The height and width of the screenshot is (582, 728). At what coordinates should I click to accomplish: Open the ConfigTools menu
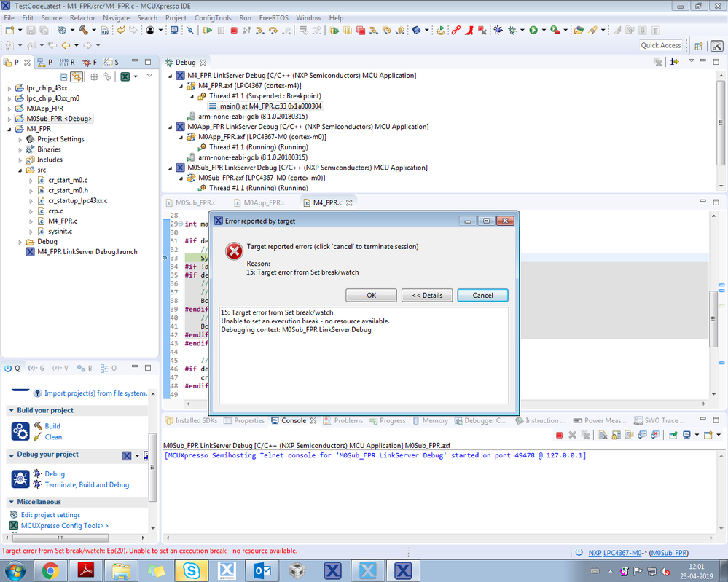coord(213,17)
